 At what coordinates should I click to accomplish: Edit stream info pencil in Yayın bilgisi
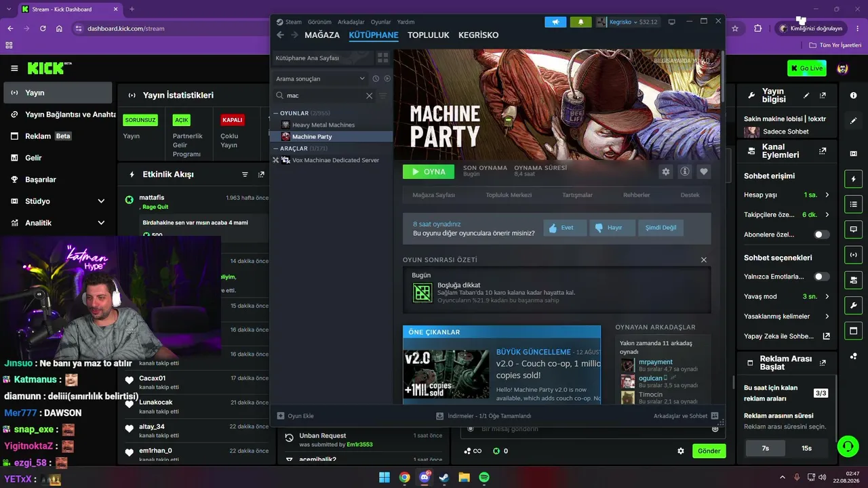coord(806,96)
